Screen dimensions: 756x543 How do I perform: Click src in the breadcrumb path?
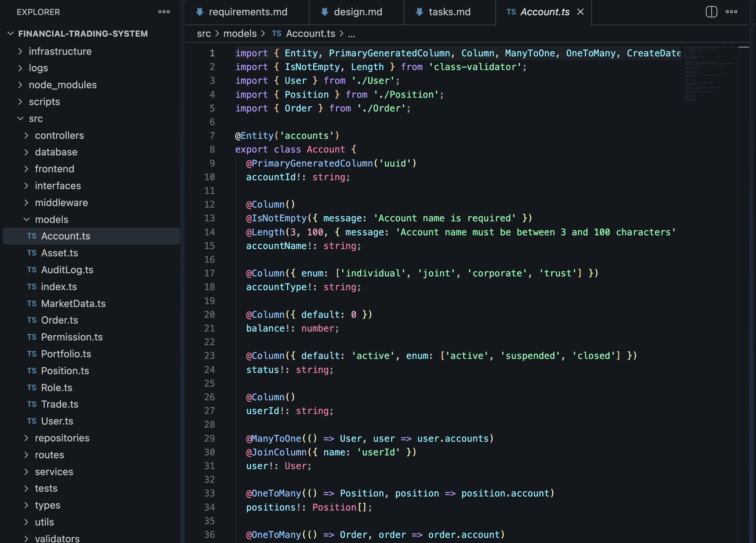pos(204,33)
